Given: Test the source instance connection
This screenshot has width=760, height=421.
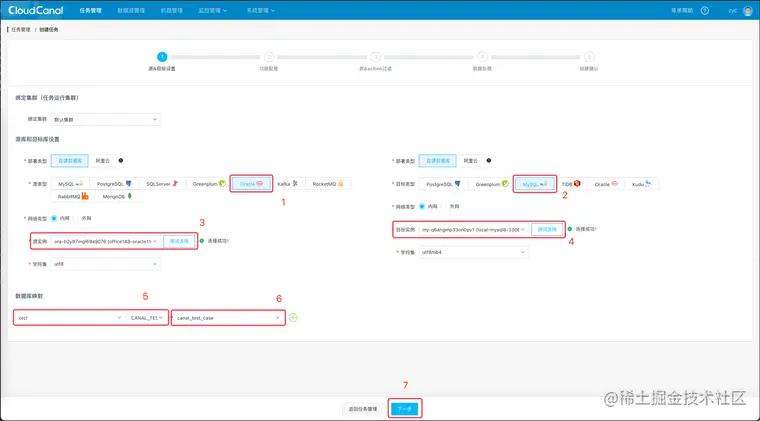Looking at the screenshot, I should coord(179,241).
